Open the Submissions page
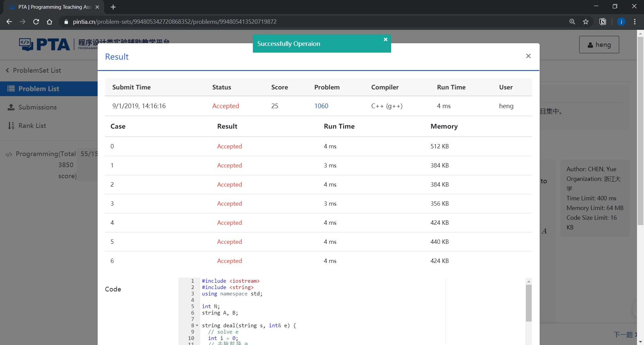Image resolution: width=644 pixels, height=345 pixels. (33, 107)
